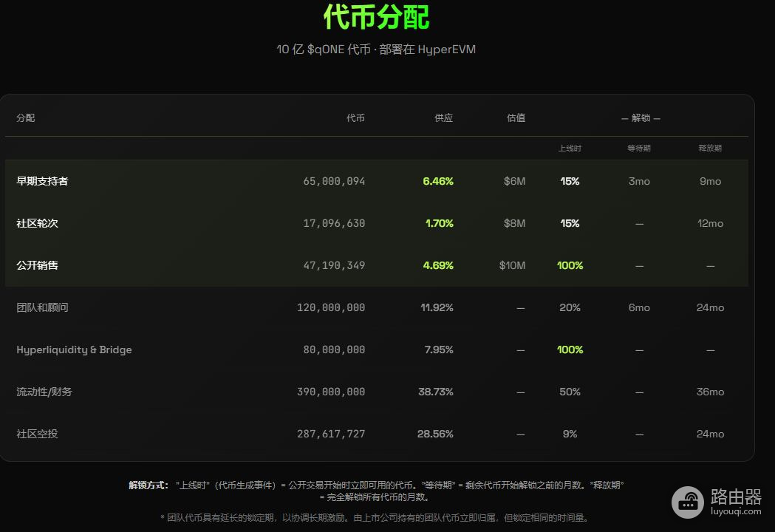Click the 代币分配 page heading

pyautogui.click(x=376, y=16)
